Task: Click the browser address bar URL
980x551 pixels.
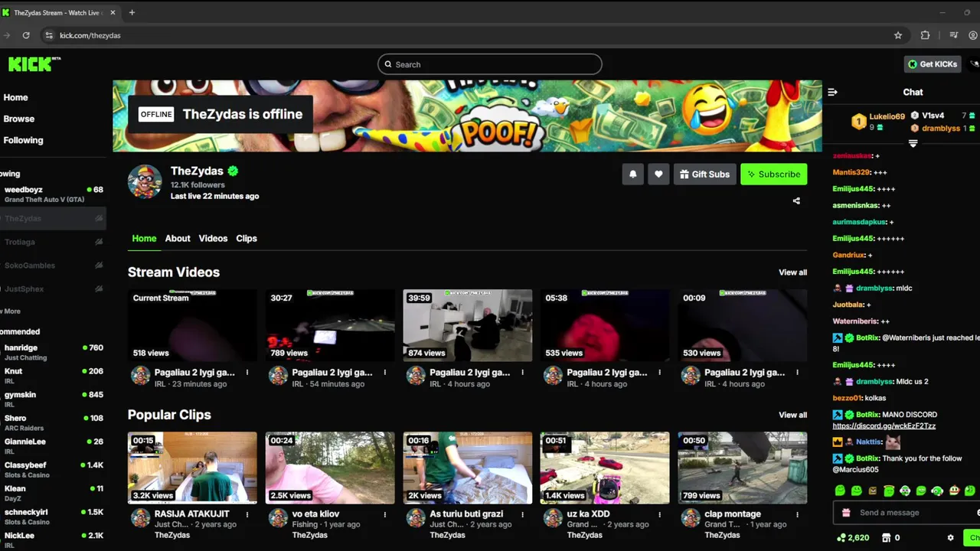Action: click(90, 35)
